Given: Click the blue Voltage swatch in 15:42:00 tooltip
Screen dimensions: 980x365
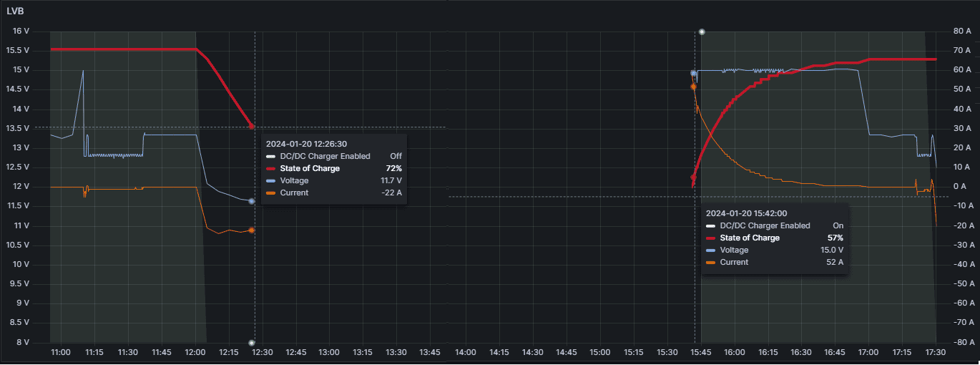Looking at the screenshot, I should 710,250.
